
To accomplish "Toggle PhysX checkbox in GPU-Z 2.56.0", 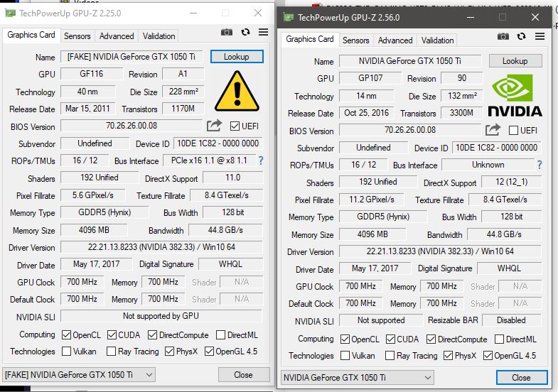I will (449, 355).
